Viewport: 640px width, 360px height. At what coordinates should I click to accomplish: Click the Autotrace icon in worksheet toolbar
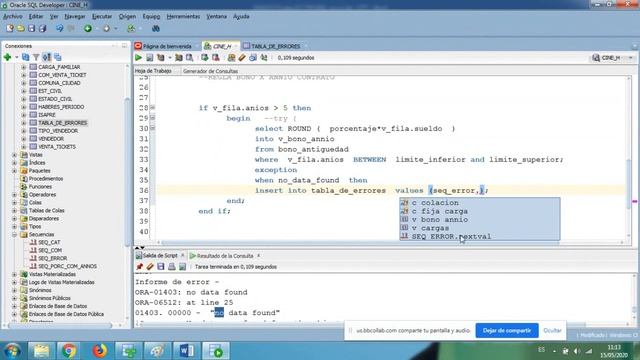(x=179, y=58)
